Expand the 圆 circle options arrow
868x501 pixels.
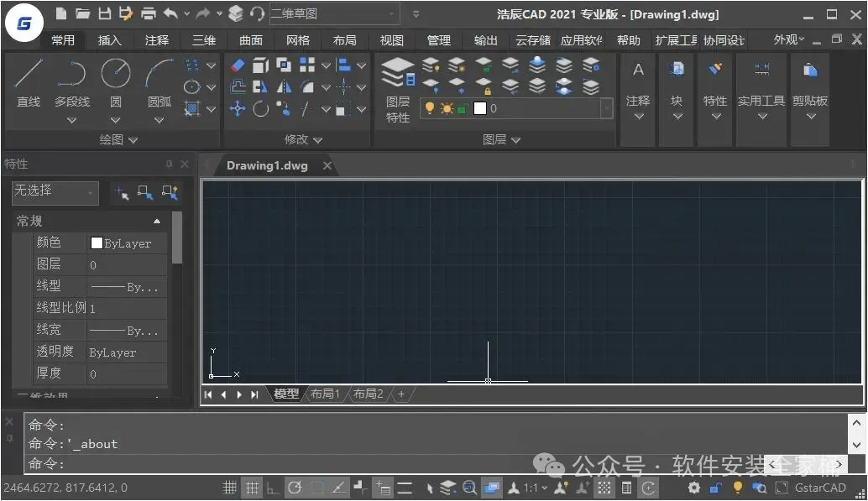115,120
